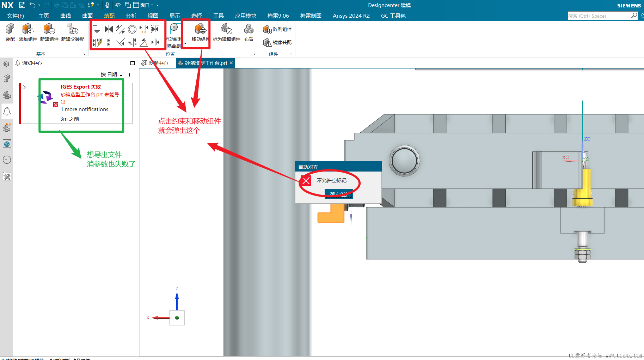Image resolution: width=644 pixels, height=360 pixels.
Task: Open the 新建父装配 tool
Action: [72, 32]
